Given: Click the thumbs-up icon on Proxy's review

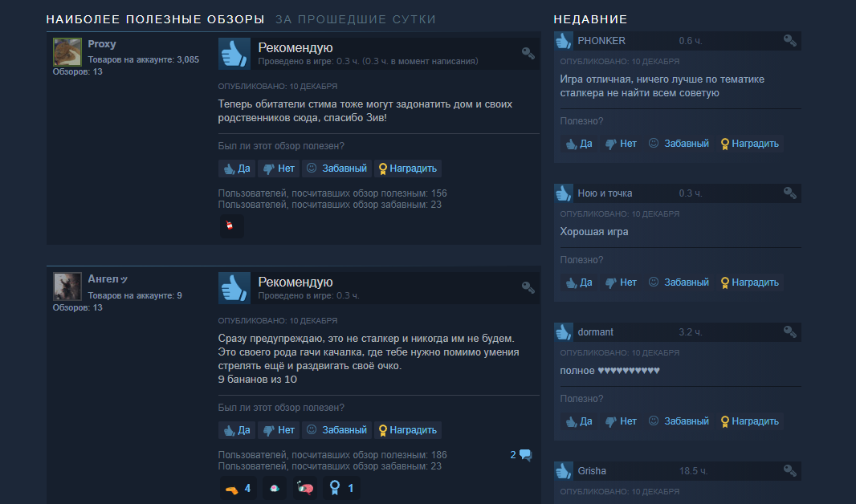Looking at the screenshot, I should point(234,54).
